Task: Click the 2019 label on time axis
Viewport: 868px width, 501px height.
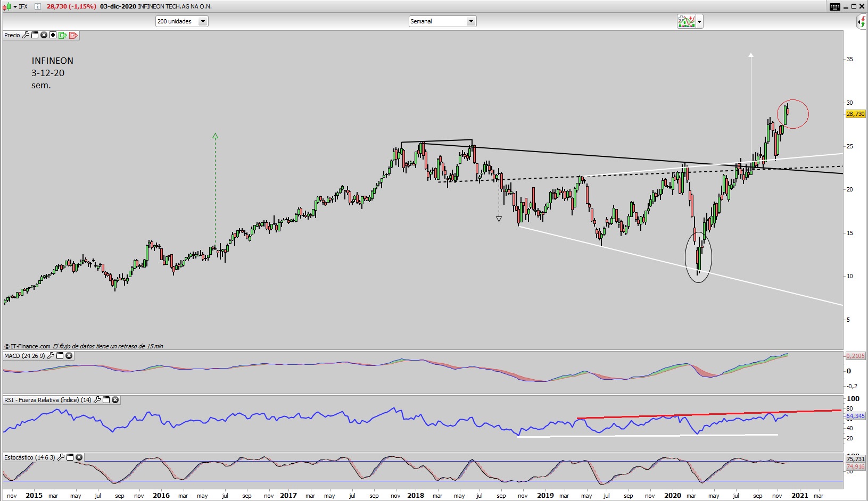Action: pyautogui.click(x=545, y=495)
